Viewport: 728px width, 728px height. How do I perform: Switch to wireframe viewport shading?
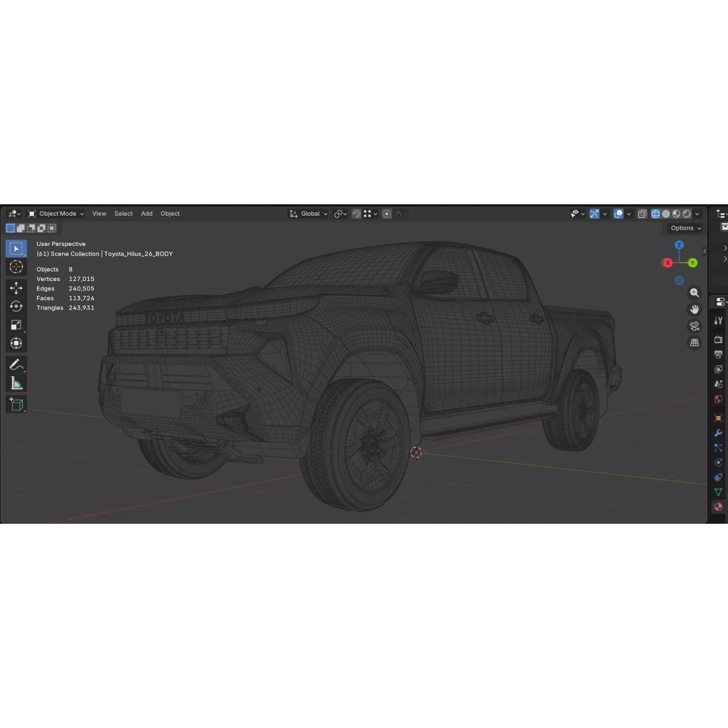[x=656, y=214]
